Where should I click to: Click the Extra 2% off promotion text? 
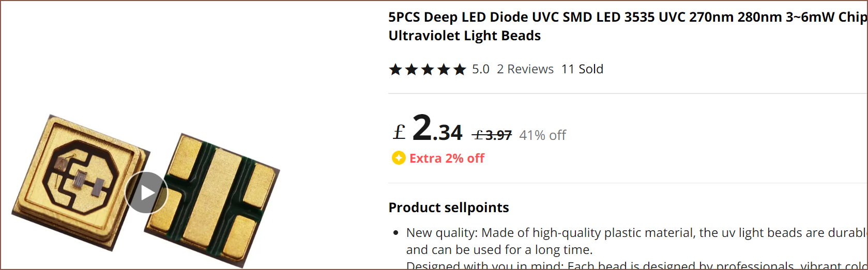click(447, 158)
